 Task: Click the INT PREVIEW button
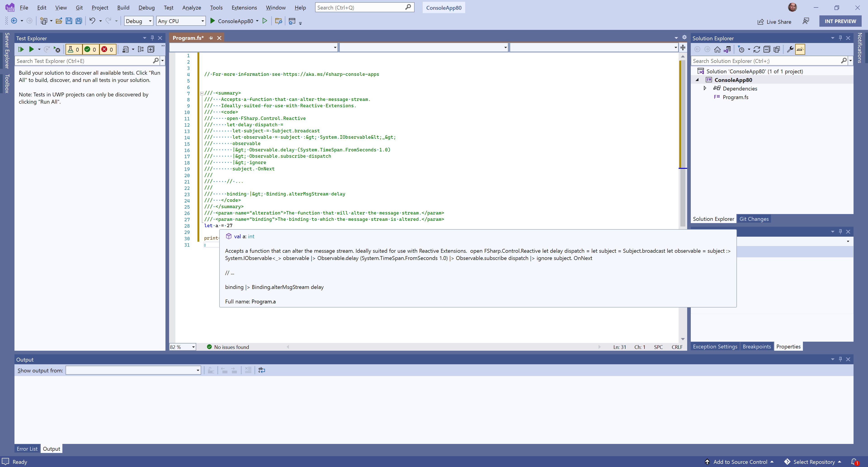pyautogui.click(x=840, y=21)
